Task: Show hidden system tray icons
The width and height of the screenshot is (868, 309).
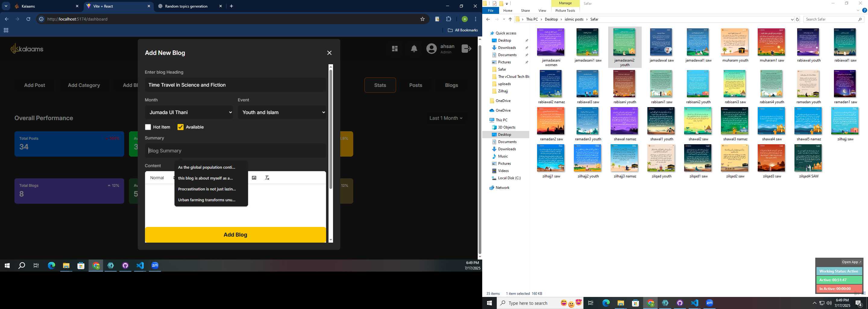Action: click(814, 303)
